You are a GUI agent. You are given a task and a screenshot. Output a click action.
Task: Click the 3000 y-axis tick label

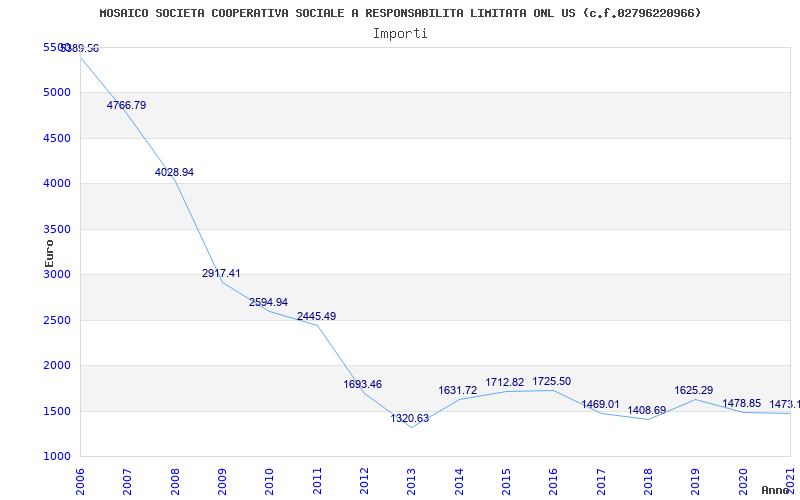point(57,274)
